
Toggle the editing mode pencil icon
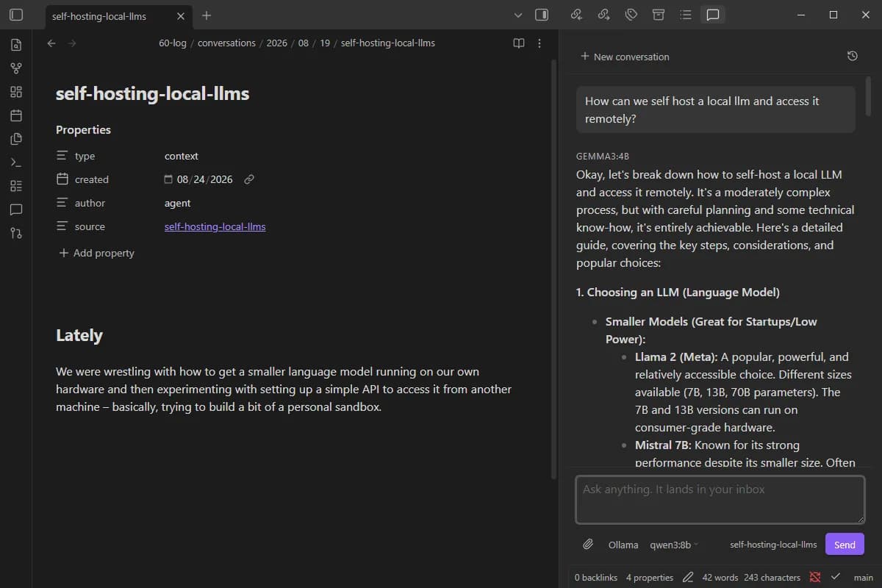coord(688,577)
